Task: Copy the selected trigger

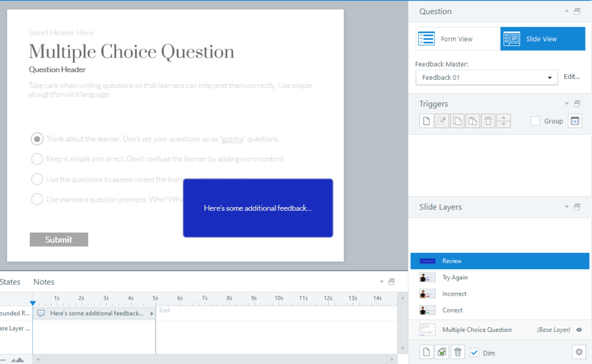Action: coord(457,121)
